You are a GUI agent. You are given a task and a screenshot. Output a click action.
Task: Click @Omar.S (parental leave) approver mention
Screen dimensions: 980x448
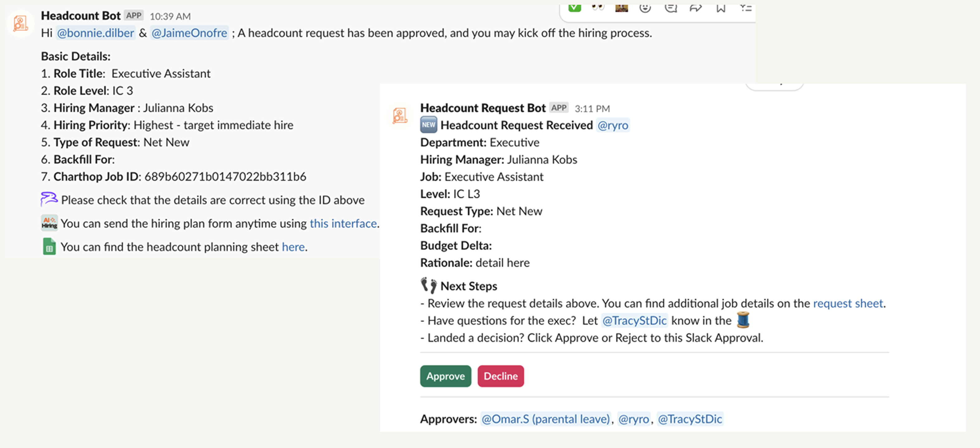[545, 419]
